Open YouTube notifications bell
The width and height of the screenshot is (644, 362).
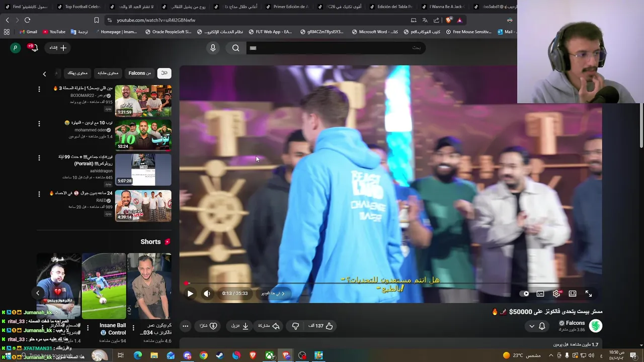pyautogui.click(x=33, y=48)
